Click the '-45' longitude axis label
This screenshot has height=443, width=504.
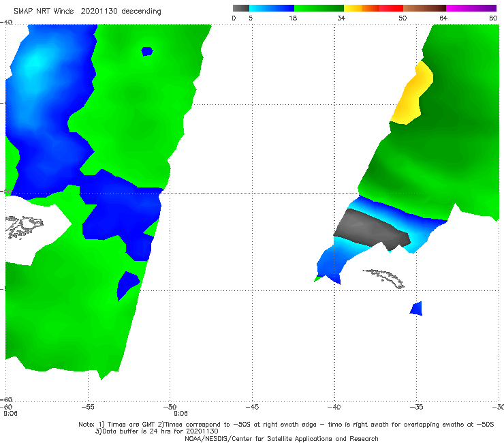pyautogui.click(x=252, y=407)
